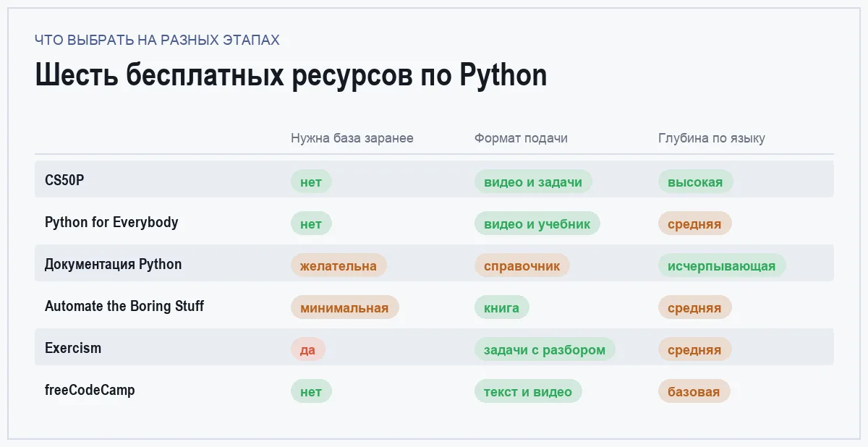The width and height of the screenshot is (868, 447).
Task: Click 'средняя' badge in Exercism row
Action: click(x=694, y=350)
